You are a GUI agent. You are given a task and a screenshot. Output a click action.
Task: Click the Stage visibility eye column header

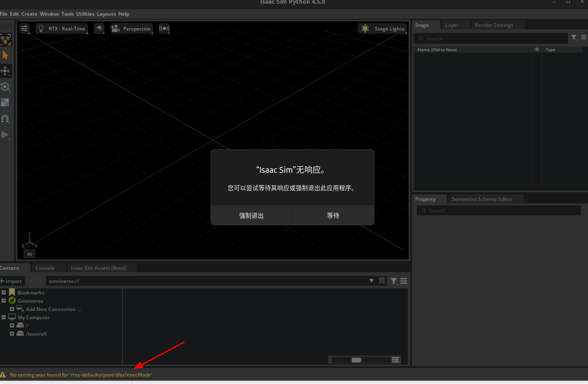(537, 49)
